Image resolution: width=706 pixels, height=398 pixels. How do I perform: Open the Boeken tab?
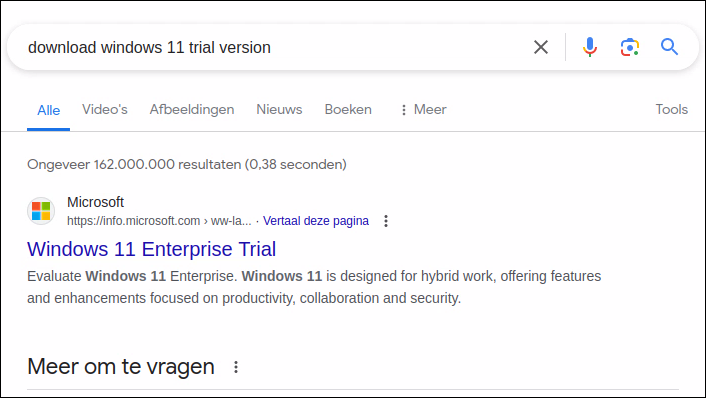coord(348,109)
